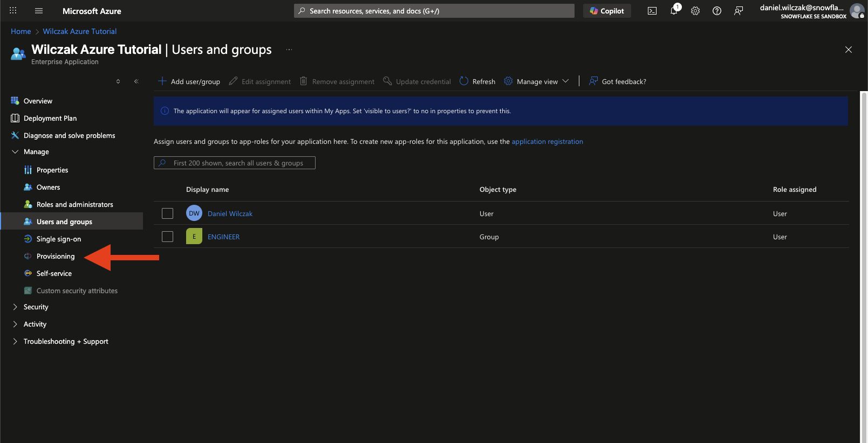This screenshot has height=443, width=868.
Task: Refresh the users and groups list
Action: coord(477,81)
